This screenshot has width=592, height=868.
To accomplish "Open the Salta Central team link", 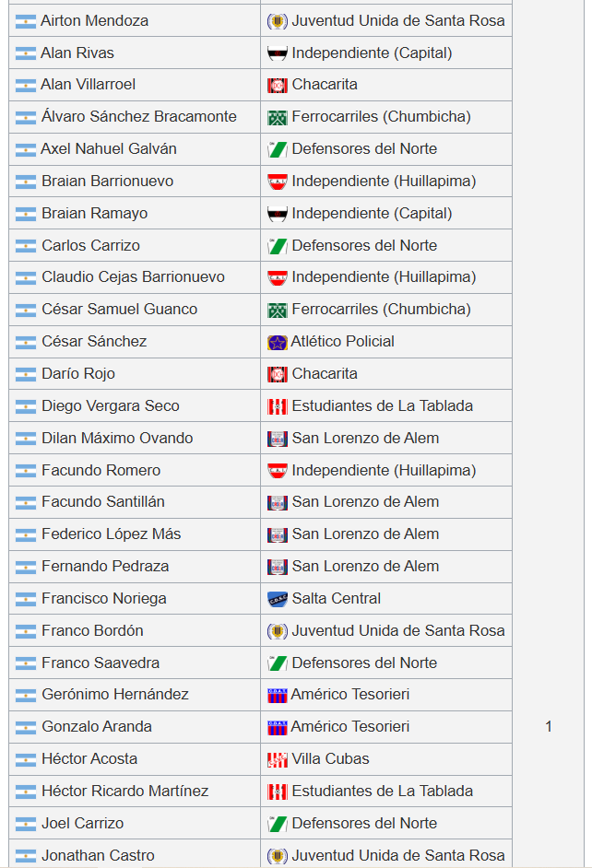I will (x=337, y=599).
